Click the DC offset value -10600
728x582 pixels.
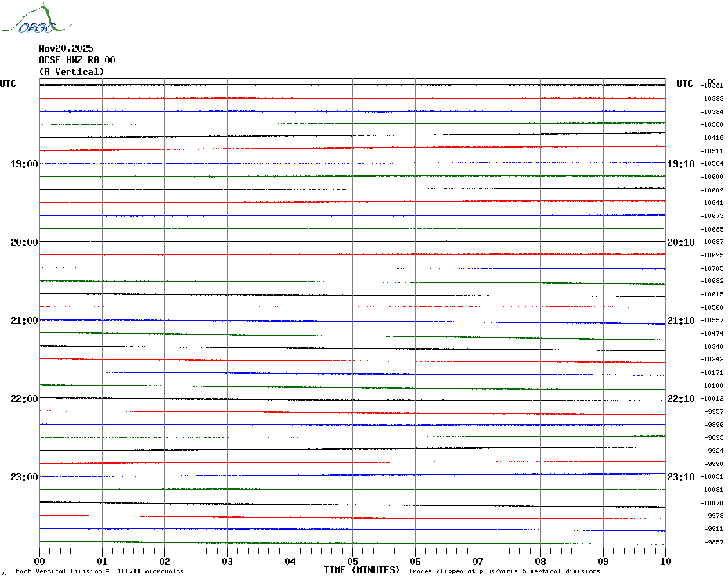click(x=712, y=177)
